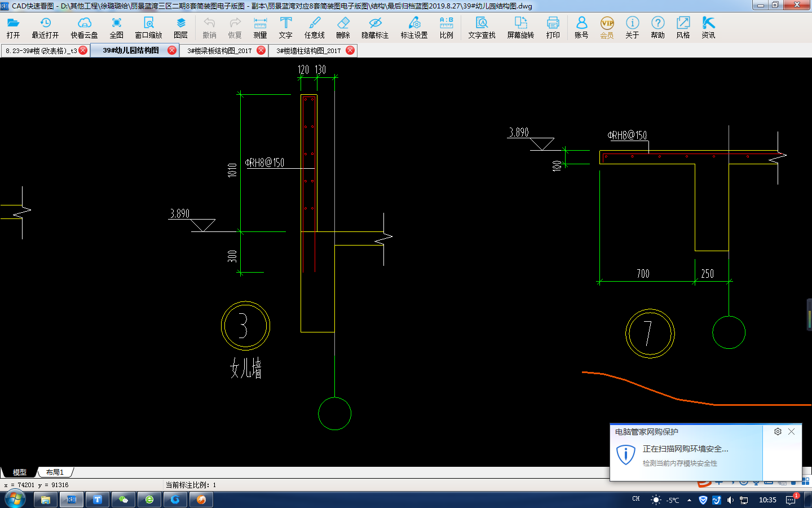Screen dimensions: 812x508
Task: Open 文字查找 text search tool
Action: click(482, 27)
